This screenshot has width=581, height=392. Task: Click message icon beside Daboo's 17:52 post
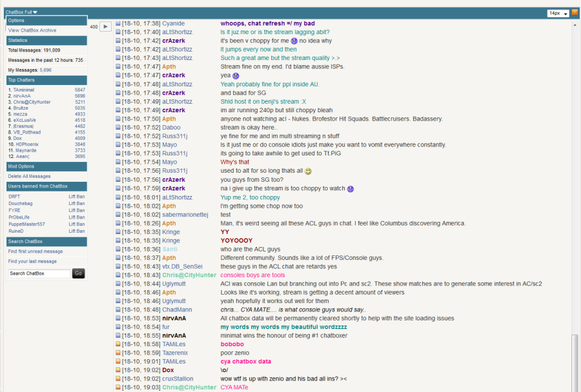[x=118, y=128]
